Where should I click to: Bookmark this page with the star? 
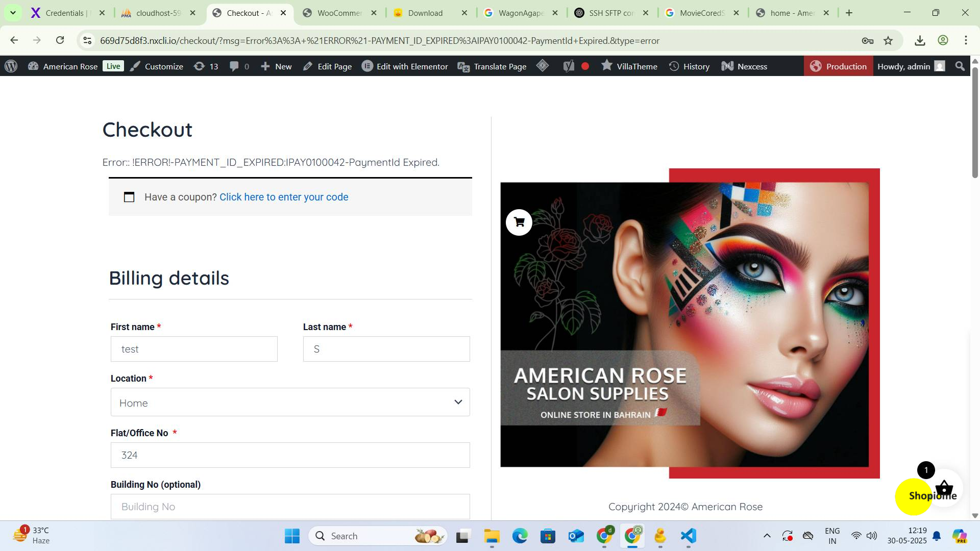click(888, 40)
